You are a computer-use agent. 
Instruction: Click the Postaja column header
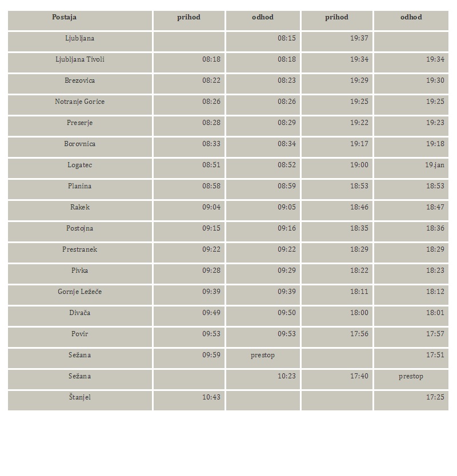coord(80,21)
